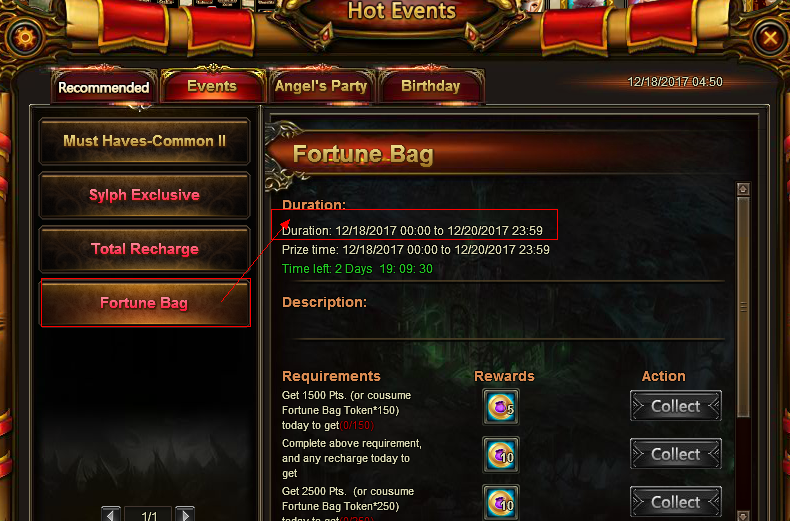Click the gear settings icon top-left
This screenshot has width=790, height=521.
(x=24, y=38)
